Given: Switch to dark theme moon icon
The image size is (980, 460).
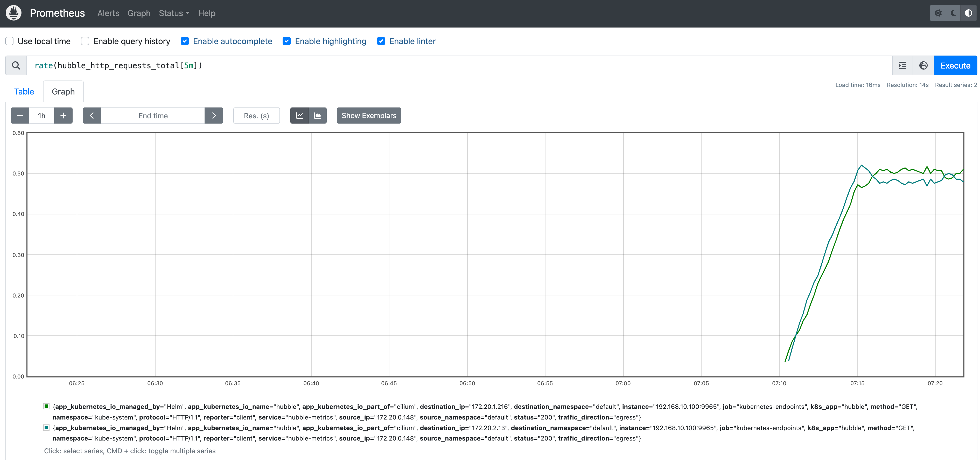Looking at the screenshot, I should click(953, 13).
